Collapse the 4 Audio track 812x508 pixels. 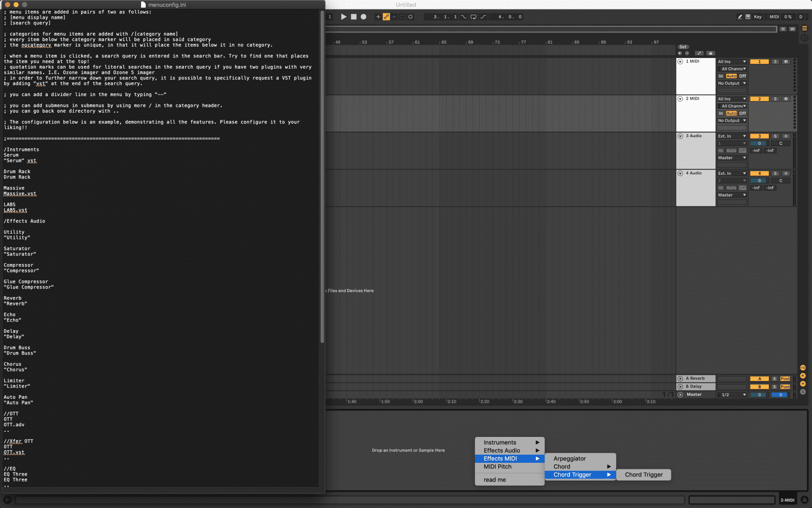680,173
